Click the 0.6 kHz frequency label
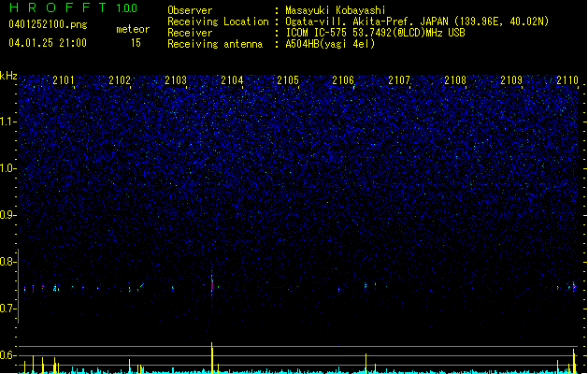The image size is (588, 374). click(x=7, y=355)
